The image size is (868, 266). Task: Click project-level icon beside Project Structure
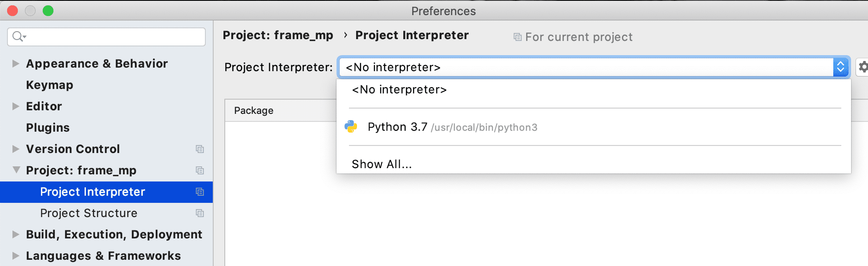pos(200,213)
